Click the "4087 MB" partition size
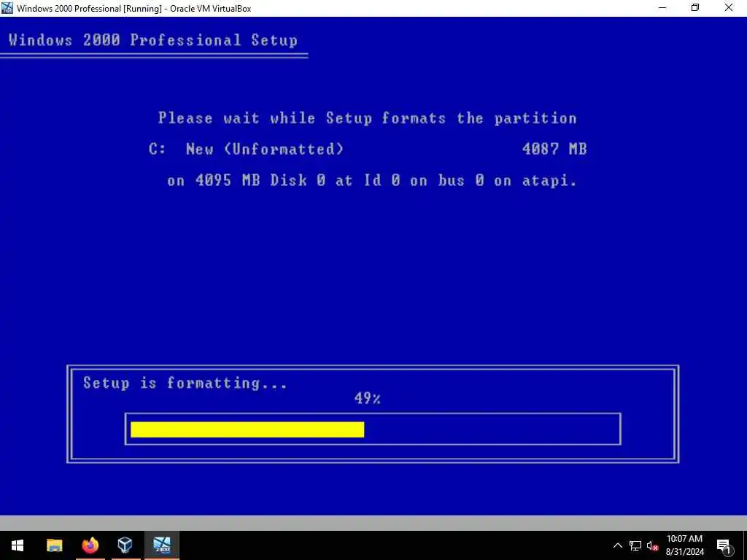747x560 pixels. [x=554, y=149]
